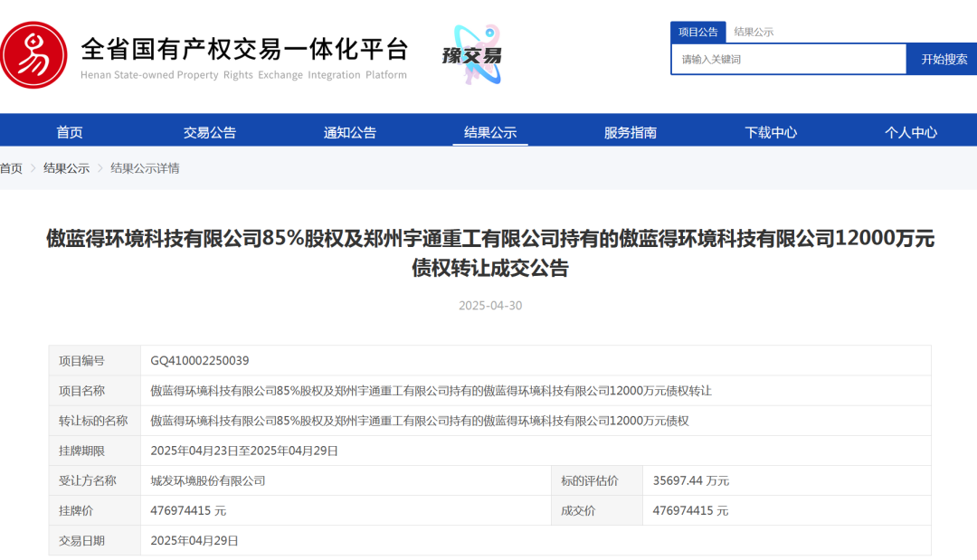
Task: Open 结果公示 in the blue navigation bar
Action: click(x=490, y=132)
